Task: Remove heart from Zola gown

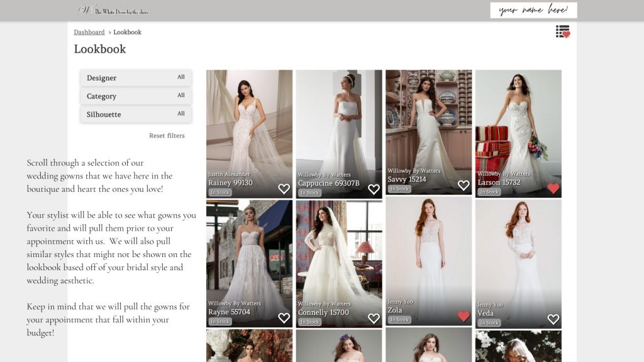Action: pyautogui.click(x=464, y=316)
